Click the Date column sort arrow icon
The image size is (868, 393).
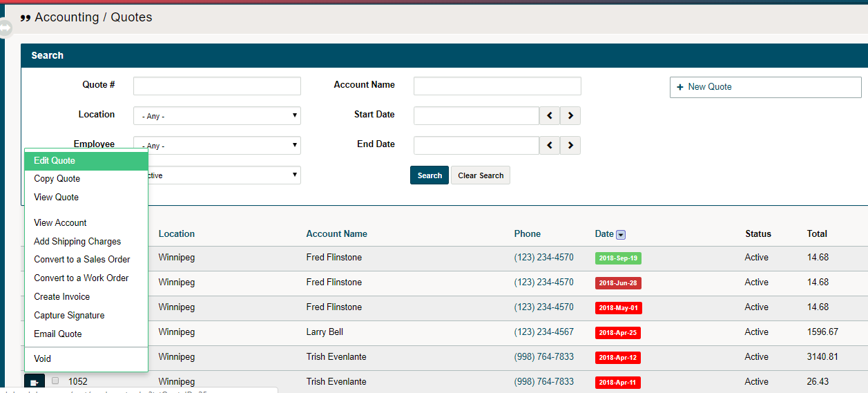[621, 235]
